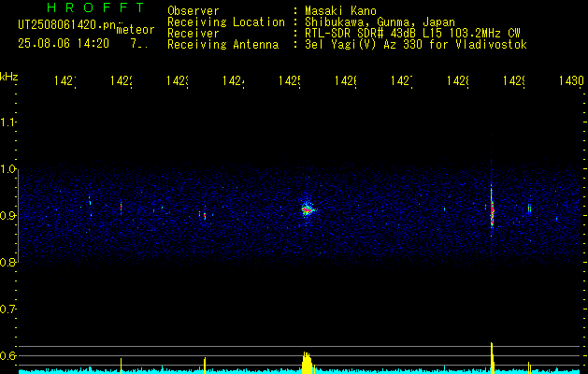The height and width of the screenshot is (374, 588).
Task: Click the Observer label
Action: 194,11
